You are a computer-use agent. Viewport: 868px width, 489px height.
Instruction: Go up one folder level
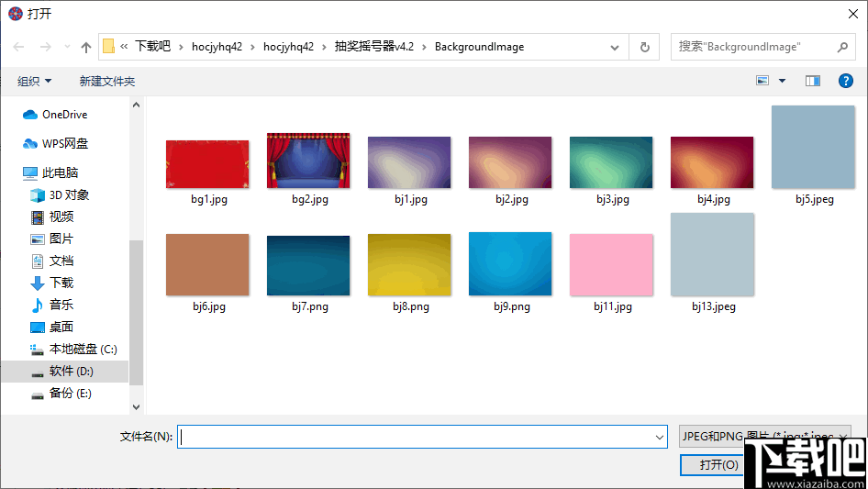[86, 47]
